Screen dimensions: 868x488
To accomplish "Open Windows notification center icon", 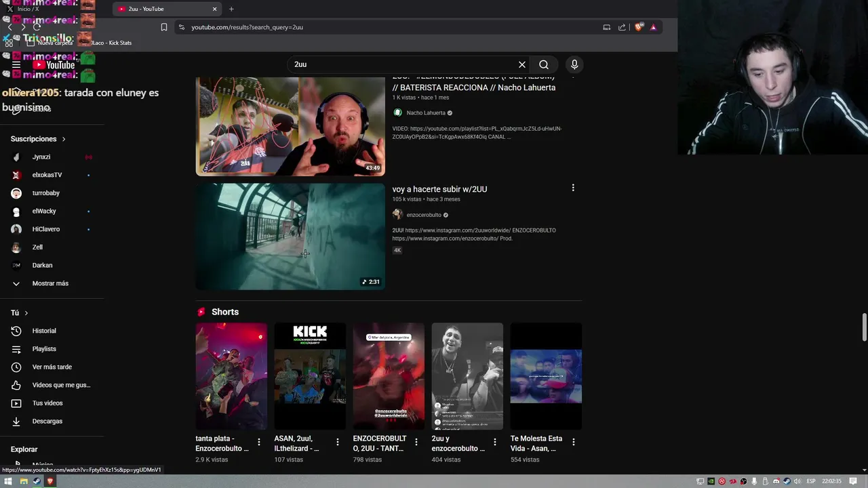I will (853, 481).
